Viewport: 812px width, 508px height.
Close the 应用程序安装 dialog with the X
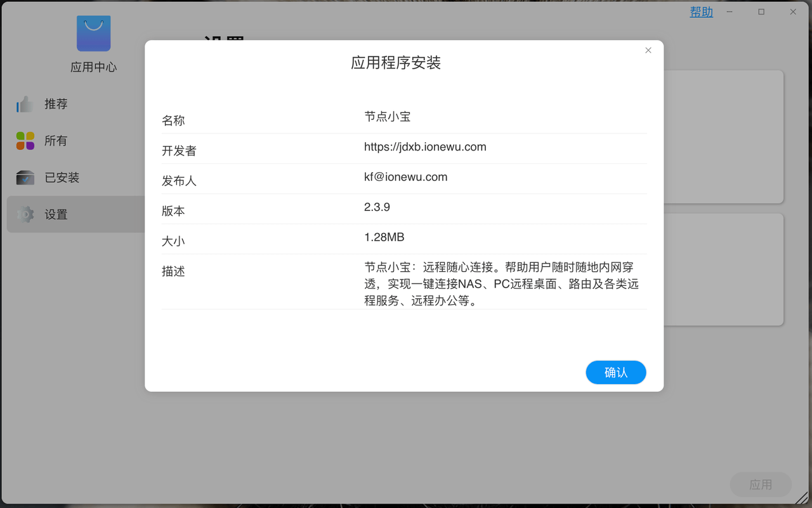(648, 51)
